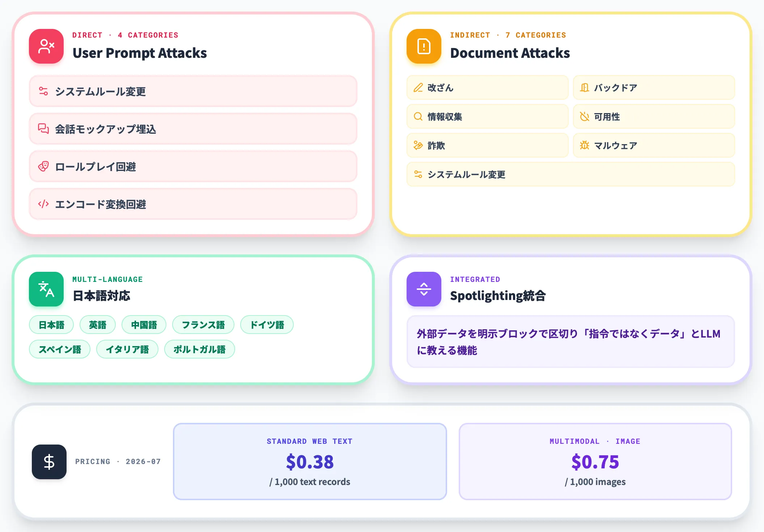Click the 英語 language chip

tap(98, 325)
